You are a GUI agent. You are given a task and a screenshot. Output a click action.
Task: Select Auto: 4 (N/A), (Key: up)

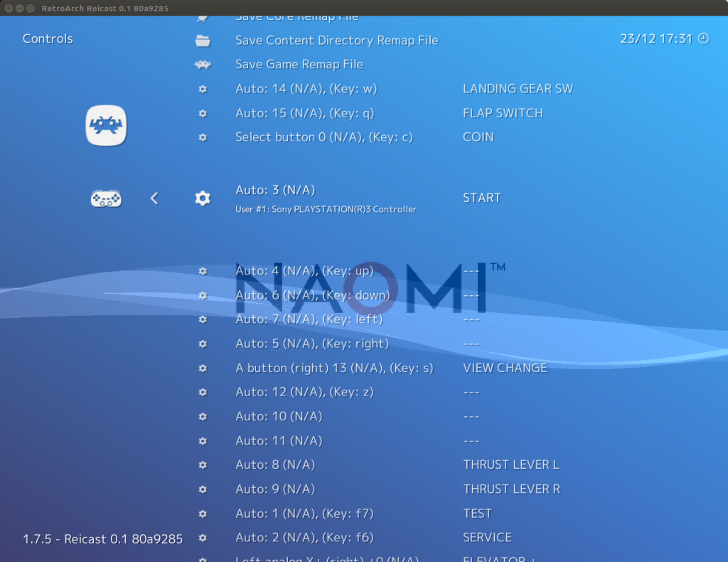tap(304, 271)
